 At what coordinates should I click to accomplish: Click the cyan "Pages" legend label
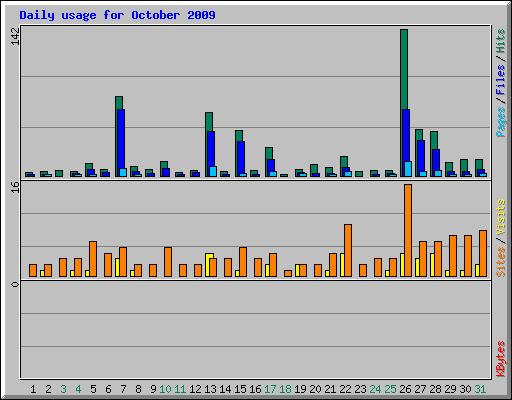point(500,122)
